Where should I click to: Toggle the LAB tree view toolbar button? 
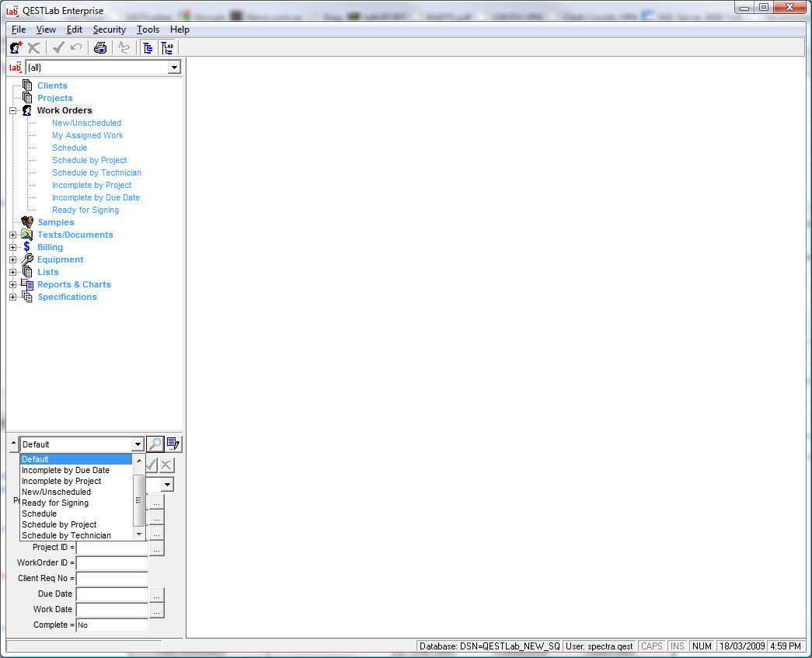click(167, 48)
